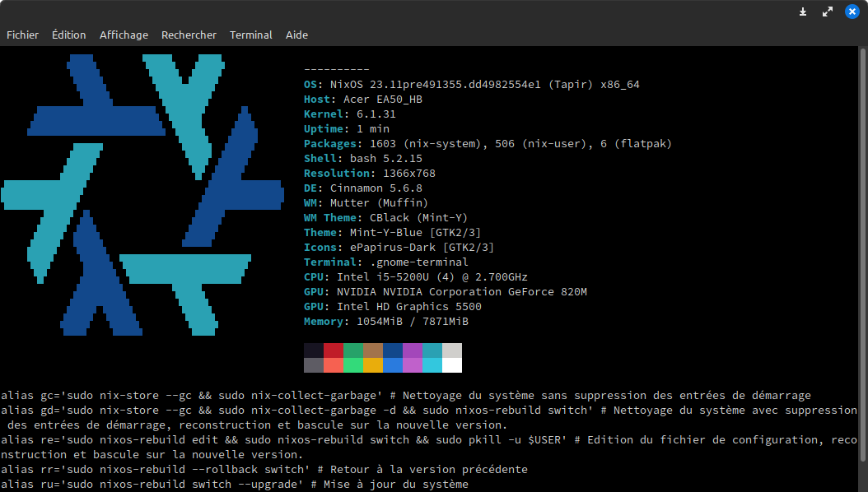Open the Édition menu
This screenshot has width=868, height=492.
click(68, 35)
